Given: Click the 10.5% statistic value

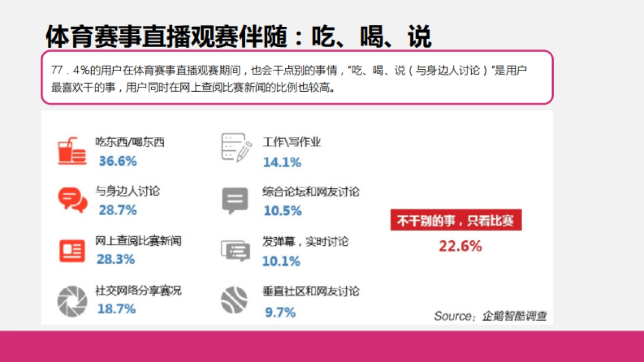Looking at the screenshot, I should tap(283, 211).
